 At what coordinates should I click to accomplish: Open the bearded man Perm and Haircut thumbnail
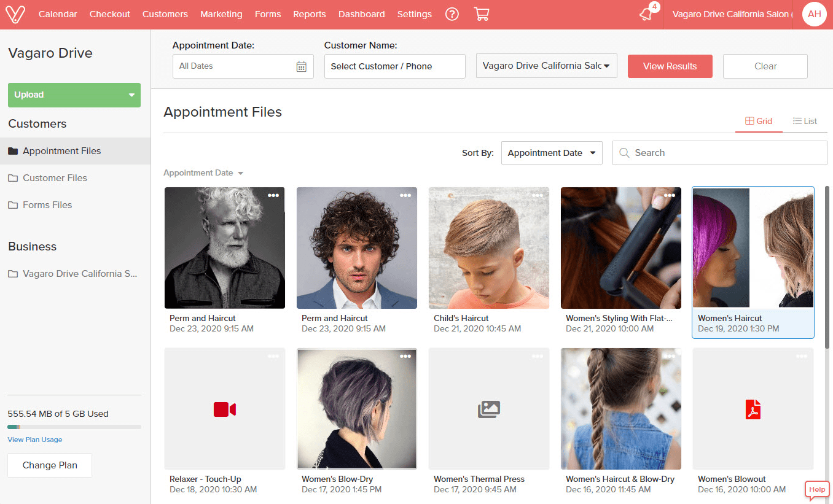225,248
